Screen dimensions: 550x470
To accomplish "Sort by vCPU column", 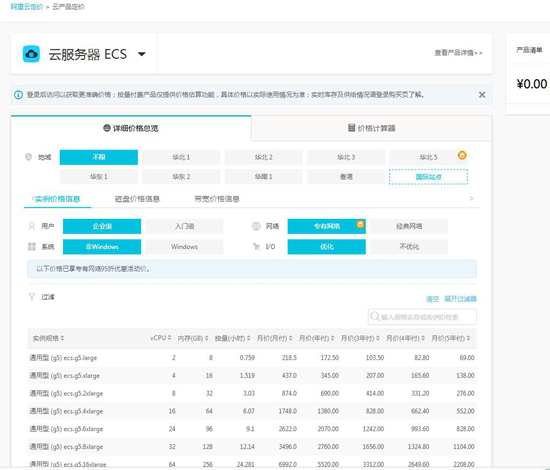I will pyautogui.click(x=161, y=338).
